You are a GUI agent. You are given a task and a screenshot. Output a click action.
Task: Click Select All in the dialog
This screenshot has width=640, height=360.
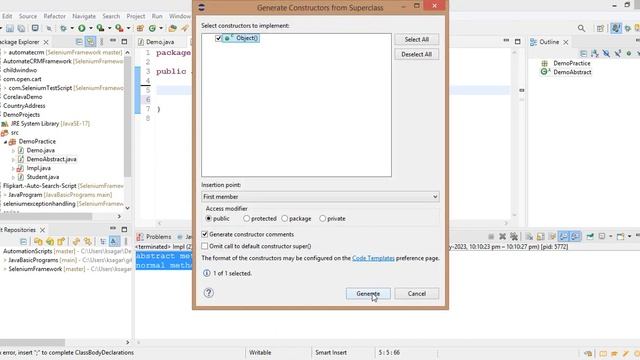[416, 39]
